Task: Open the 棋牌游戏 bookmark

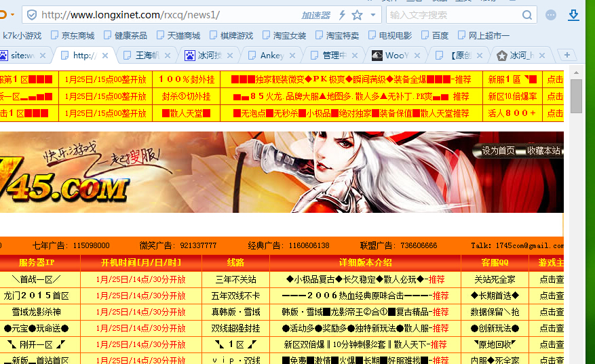Action: [x=231, y=36]
